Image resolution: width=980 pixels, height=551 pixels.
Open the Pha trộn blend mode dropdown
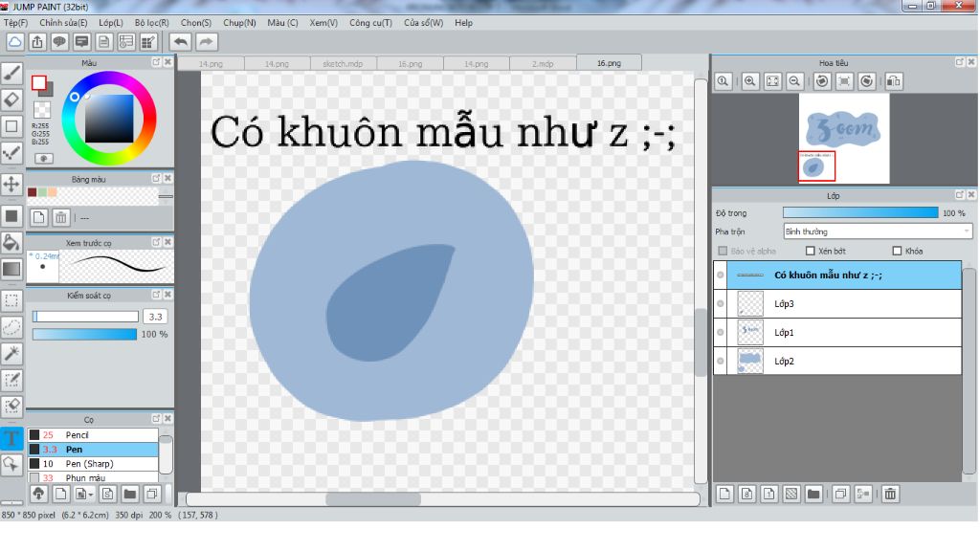click(x=878, y=231)
